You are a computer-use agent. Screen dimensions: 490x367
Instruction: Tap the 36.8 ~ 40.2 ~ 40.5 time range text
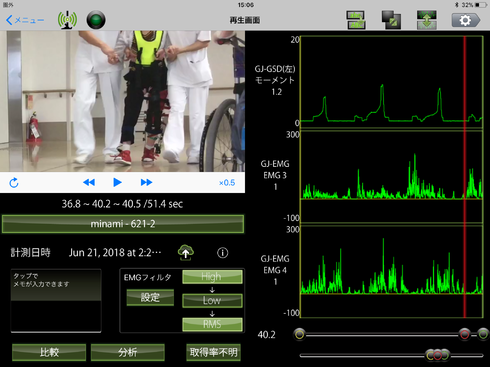[x=122, y=204]
